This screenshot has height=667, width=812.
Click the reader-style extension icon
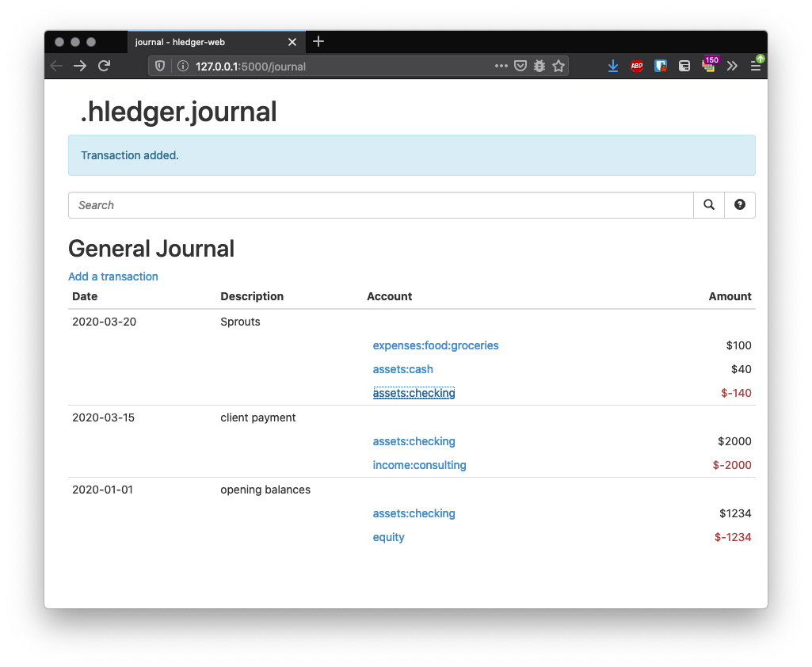(684, 66)
